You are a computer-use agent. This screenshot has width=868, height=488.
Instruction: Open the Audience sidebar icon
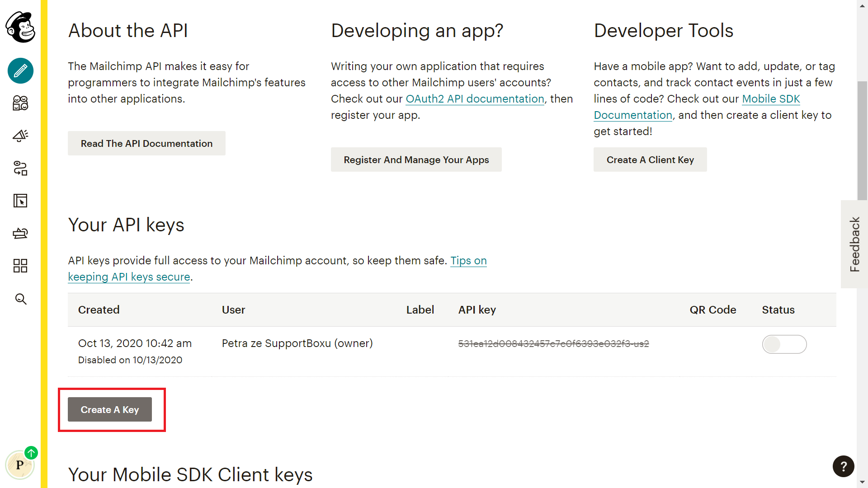(x=20, y=103)
